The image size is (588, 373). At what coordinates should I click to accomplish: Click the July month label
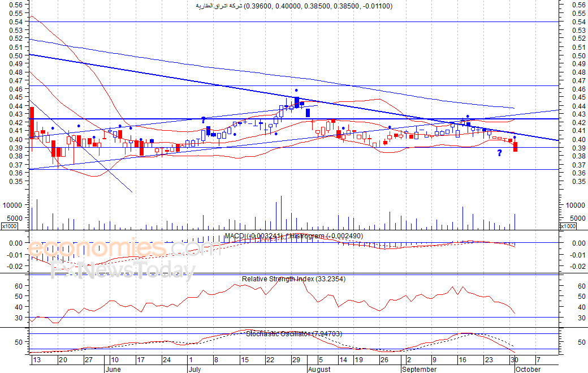point(194,369)
